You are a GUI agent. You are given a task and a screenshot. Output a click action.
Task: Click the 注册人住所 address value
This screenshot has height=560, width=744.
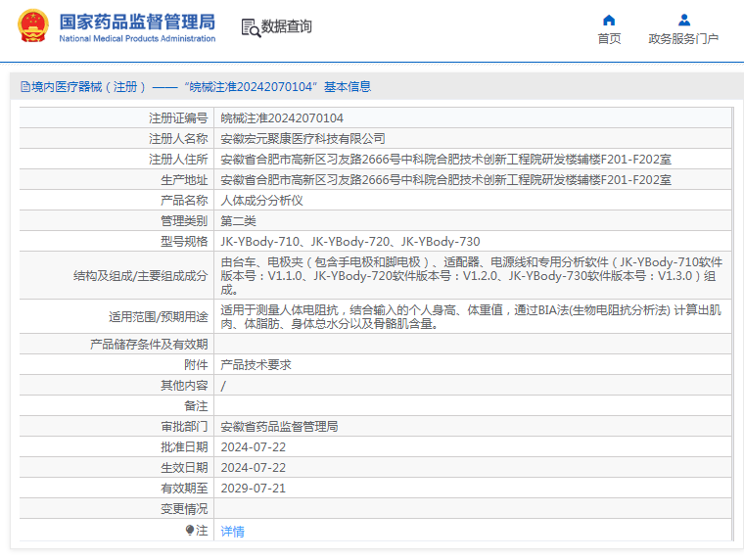point(445,160)
